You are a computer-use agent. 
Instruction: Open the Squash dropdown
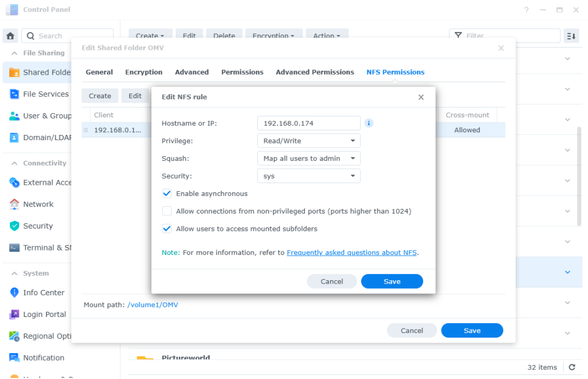[x=308, y=158]
